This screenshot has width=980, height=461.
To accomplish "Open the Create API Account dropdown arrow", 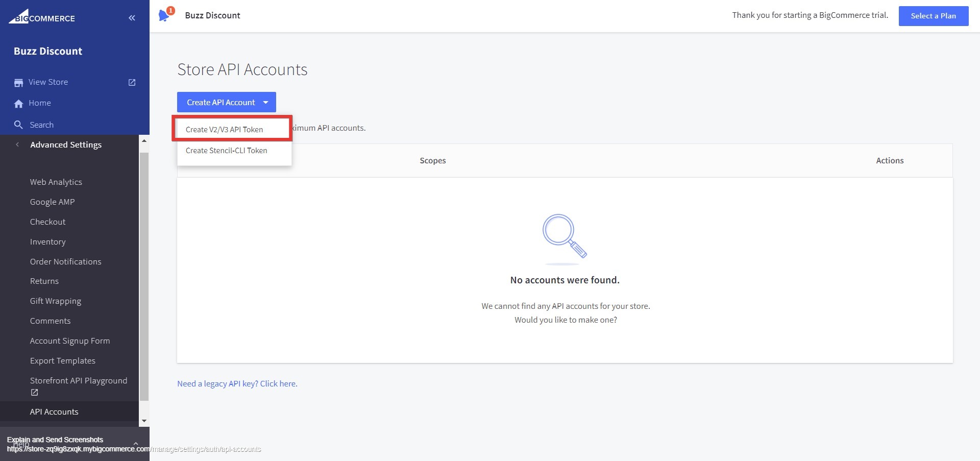I will 265,103.
